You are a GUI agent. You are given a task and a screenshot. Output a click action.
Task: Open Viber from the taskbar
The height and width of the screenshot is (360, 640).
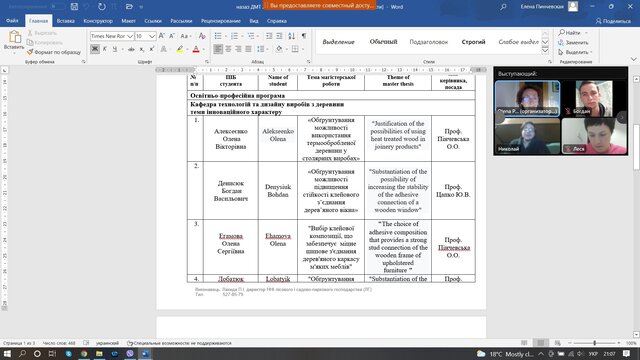point(130,353)
